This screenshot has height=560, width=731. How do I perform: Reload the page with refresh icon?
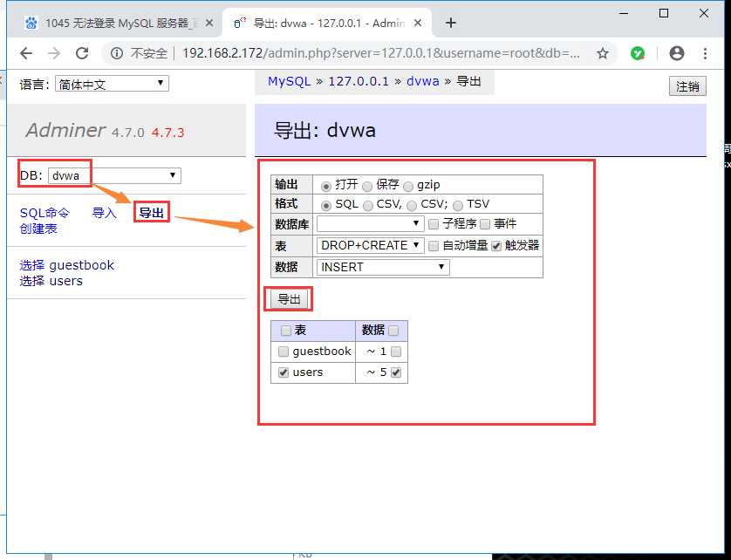point(82,53)
